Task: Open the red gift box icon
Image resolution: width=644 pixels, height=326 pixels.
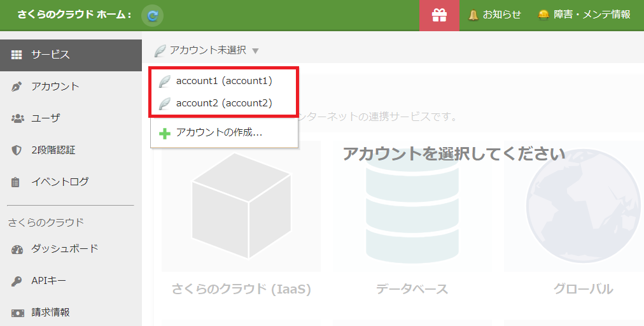Action: pos(439,15)
